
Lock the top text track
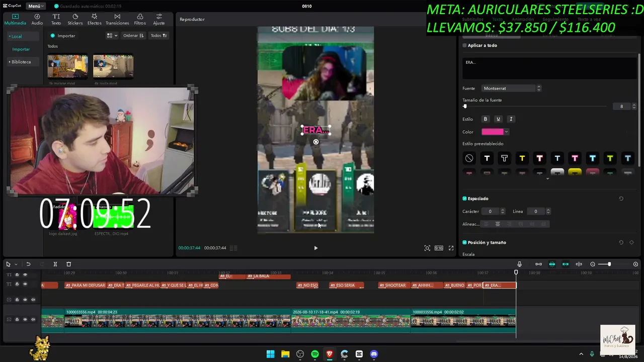pyautogui.click(x=17, y=275)
